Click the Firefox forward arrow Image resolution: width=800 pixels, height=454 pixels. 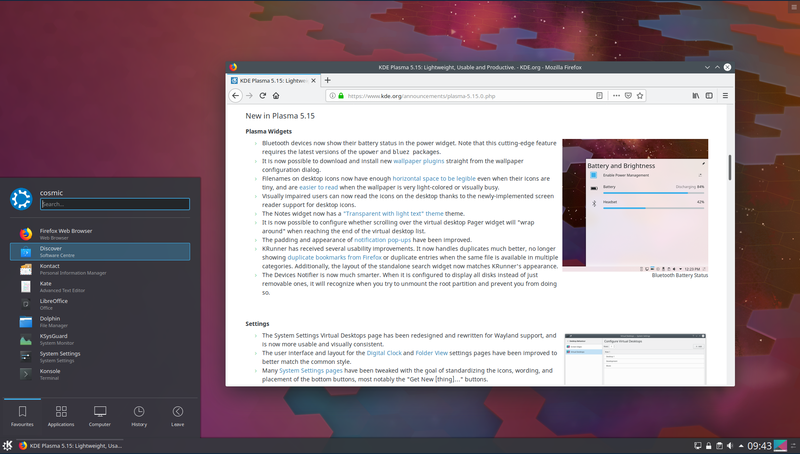249,95
